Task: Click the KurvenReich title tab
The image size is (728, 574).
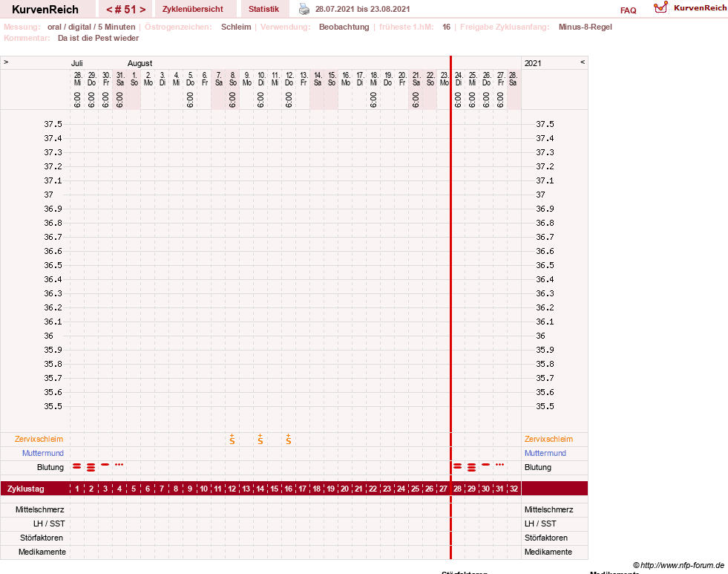Action: pos(45,10)
